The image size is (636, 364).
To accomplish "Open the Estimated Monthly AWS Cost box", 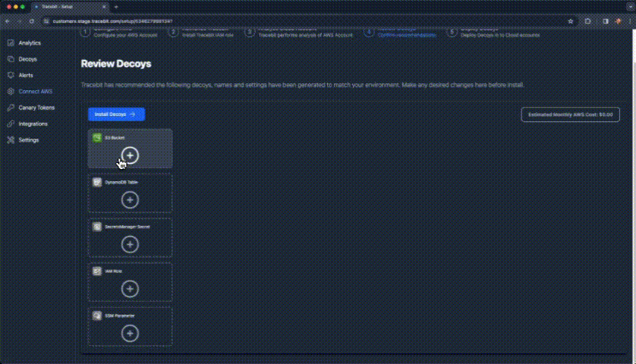I will coord(570,115).
